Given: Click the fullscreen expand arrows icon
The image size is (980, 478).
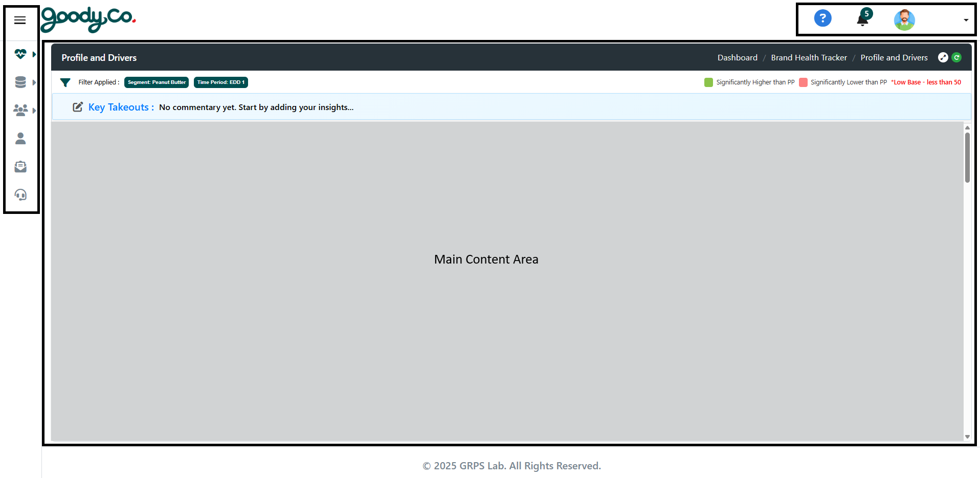Looking at the screenshot, I should pyautogui.click(x=943, y=58).
